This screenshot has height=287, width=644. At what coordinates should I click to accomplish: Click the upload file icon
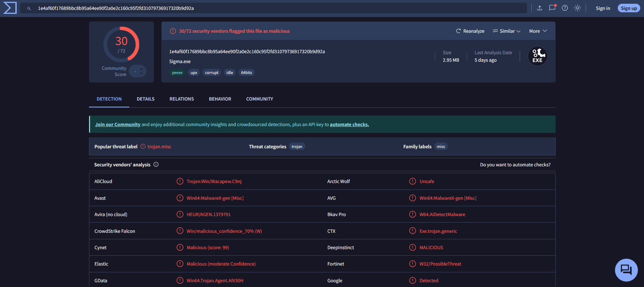point(540,8)
